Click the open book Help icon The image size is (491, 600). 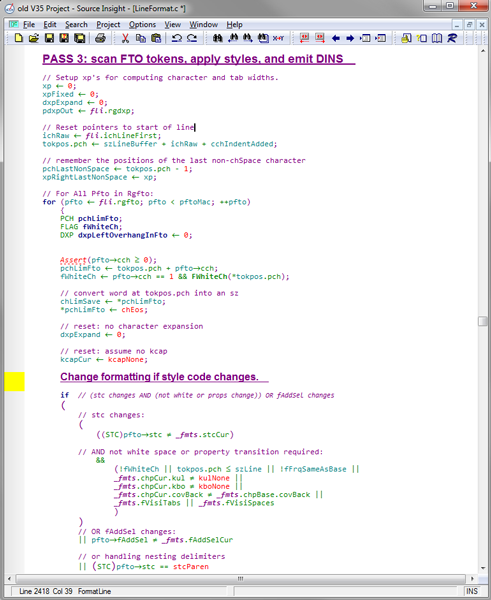pos(437,38)
